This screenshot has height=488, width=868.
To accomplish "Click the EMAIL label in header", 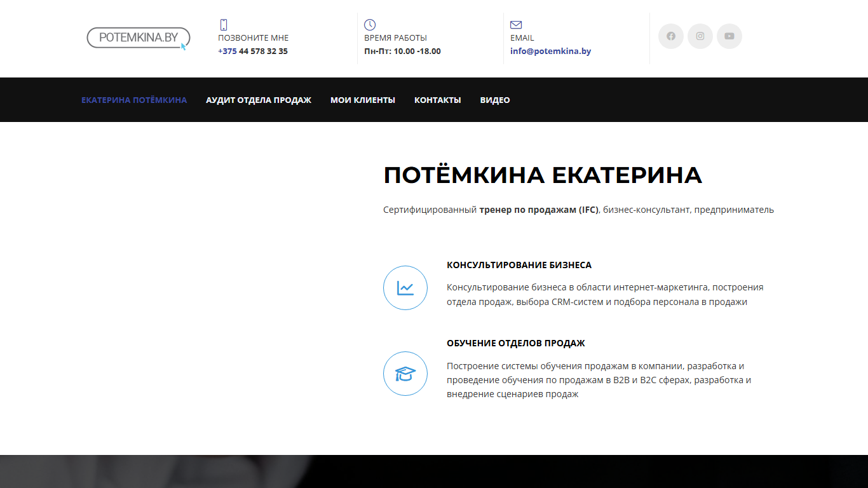I will coord(522,38).
